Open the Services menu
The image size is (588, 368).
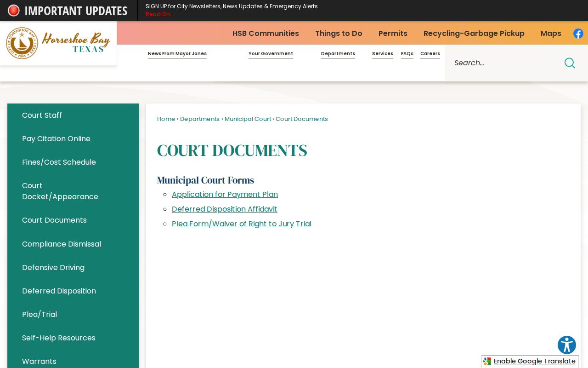click(x=383, y=54)
